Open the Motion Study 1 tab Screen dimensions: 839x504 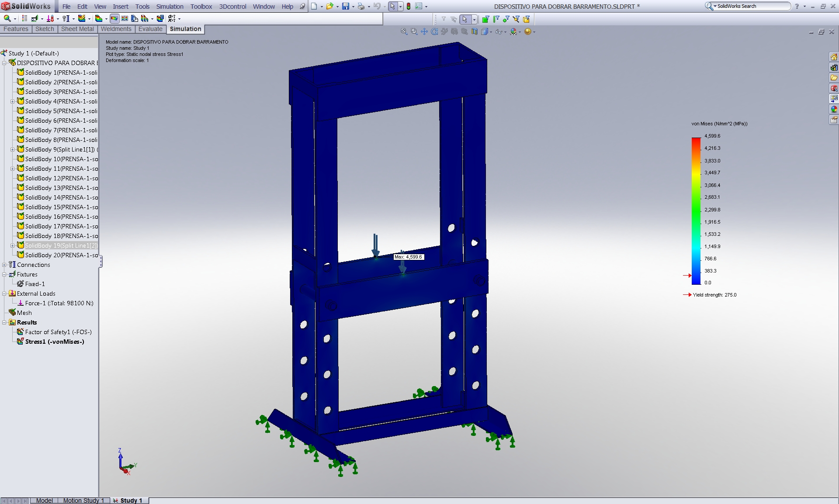[83, 501]
